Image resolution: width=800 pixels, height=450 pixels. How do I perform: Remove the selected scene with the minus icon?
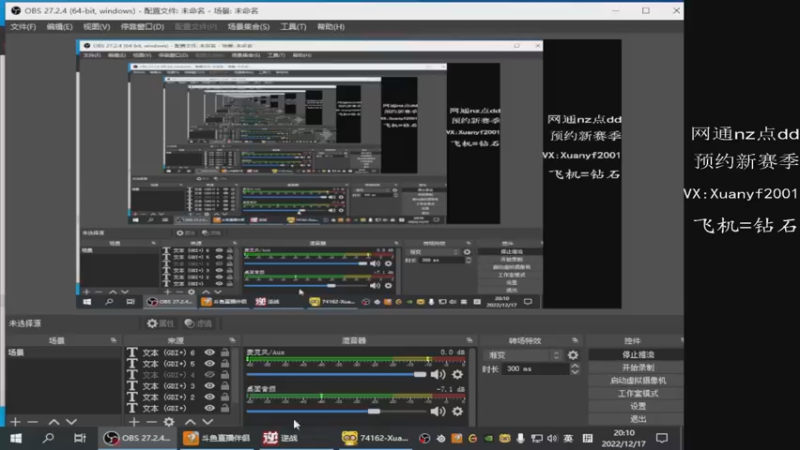tap(33, 422)
